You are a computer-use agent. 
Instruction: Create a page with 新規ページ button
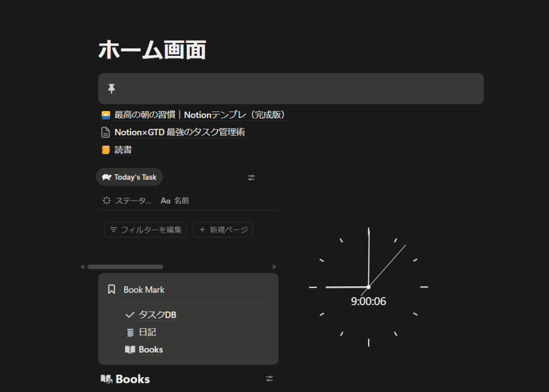[x=223, y=230]
